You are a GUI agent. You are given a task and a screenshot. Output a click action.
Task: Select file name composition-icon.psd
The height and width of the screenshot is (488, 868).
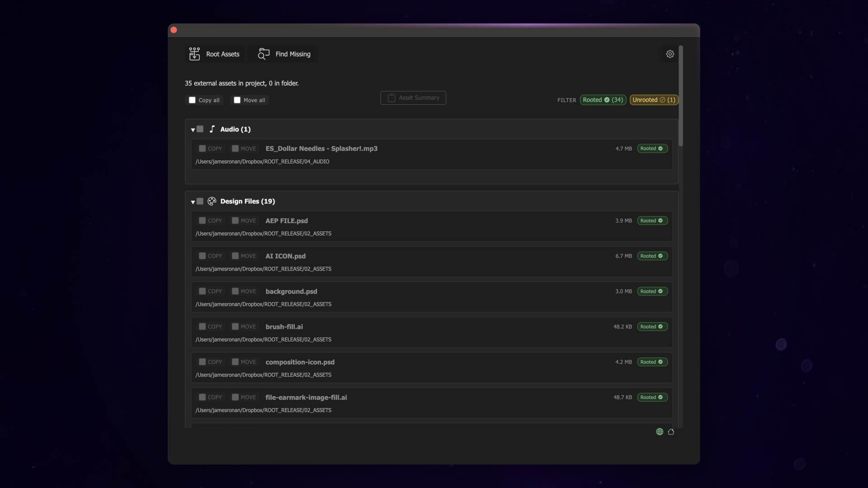pyautogui.click(x=300, y=362)
